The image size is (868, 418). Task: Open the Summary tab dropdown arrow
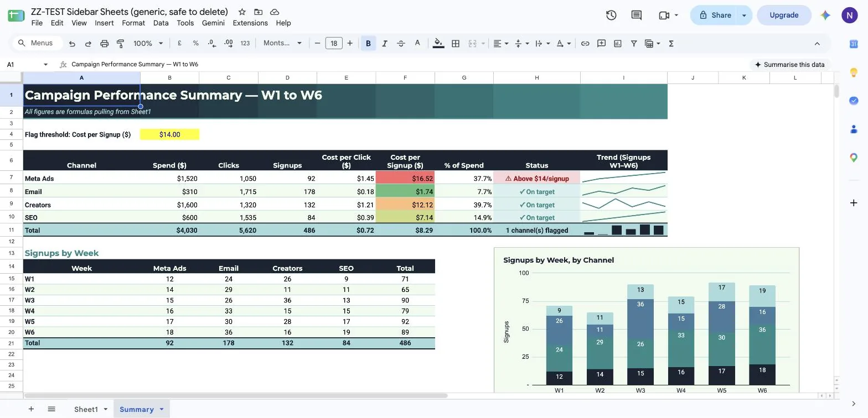[x=162, y=409]
